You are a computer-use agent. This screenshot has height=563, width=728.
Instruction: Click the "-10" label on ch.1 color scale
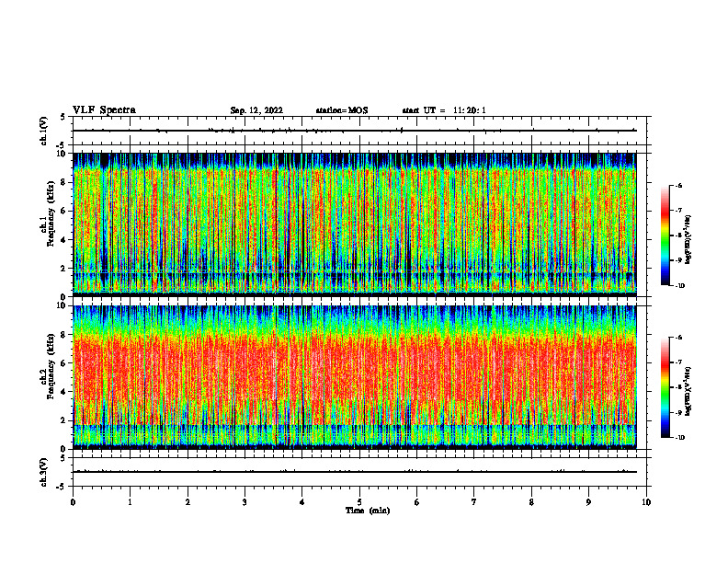click(x=679, y=286)
